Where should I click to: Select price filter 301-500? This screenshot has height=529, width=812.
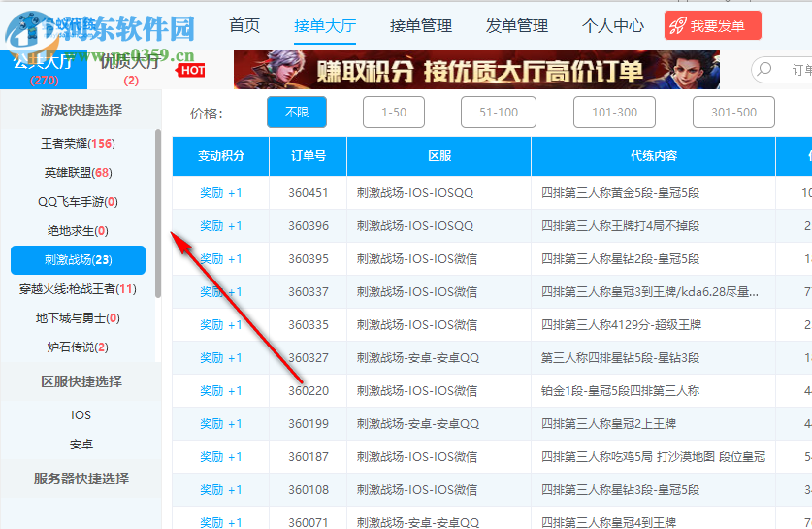(733, 112)
